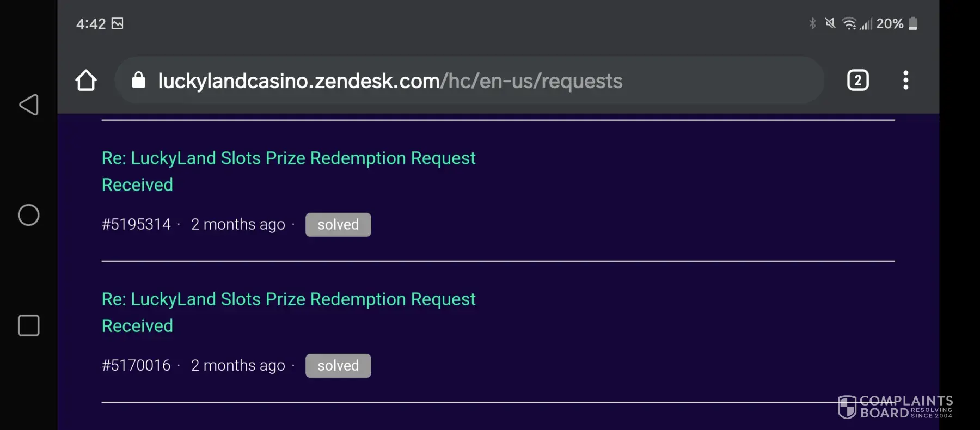Click the solved badge for ticket #5195314
The image size is (980, 430).
pyautogui.click(x=338, y=225)
